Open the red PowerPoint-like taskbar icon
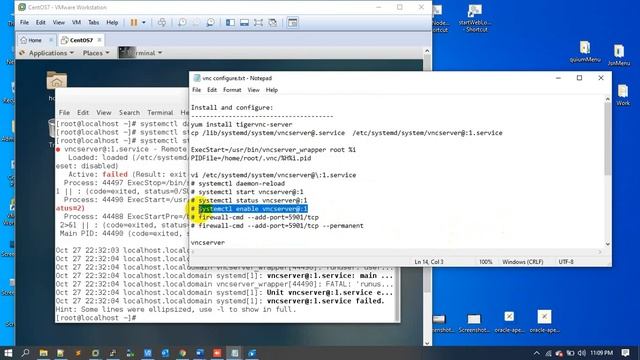This screenshot has width=640, height=360. (x=217, y=353)
